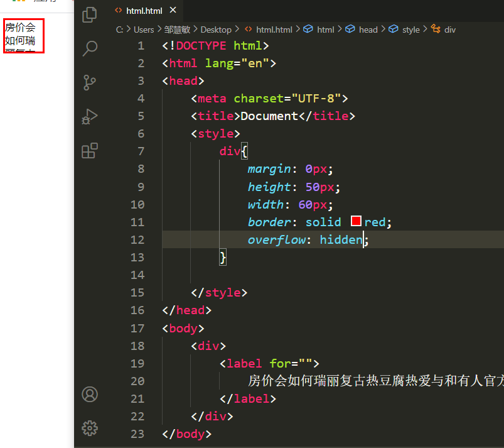Close the html.html editor tab
Image resolution: width=504 pixels, height=448 pixels.
pos(173,10)
